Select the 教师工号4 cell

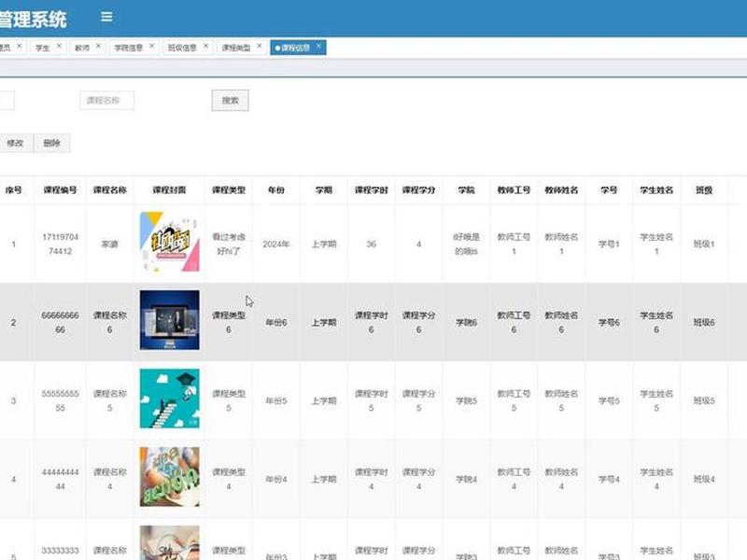514,479
